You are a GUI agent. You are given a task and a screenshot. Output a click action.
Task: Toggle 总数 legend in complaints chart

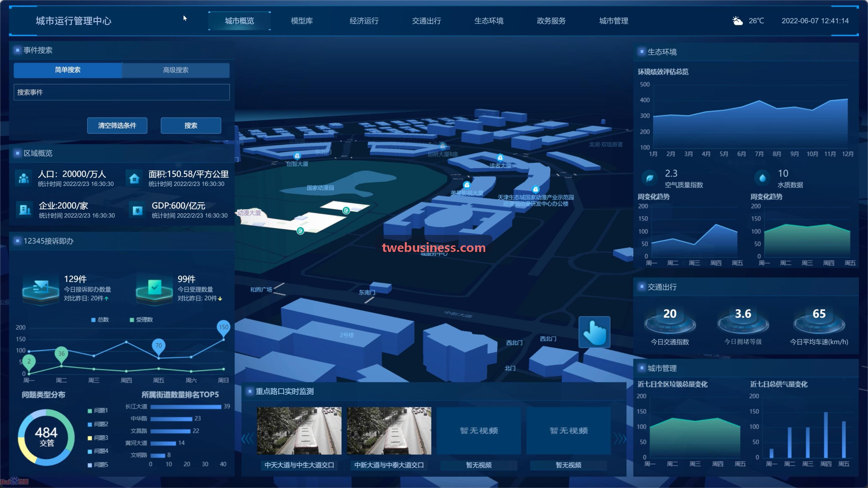[x=100, y=320]
